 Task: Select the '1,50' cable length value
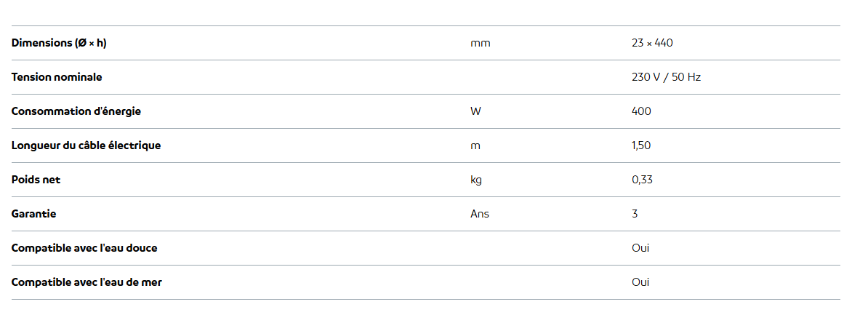(x=641, y=145)
